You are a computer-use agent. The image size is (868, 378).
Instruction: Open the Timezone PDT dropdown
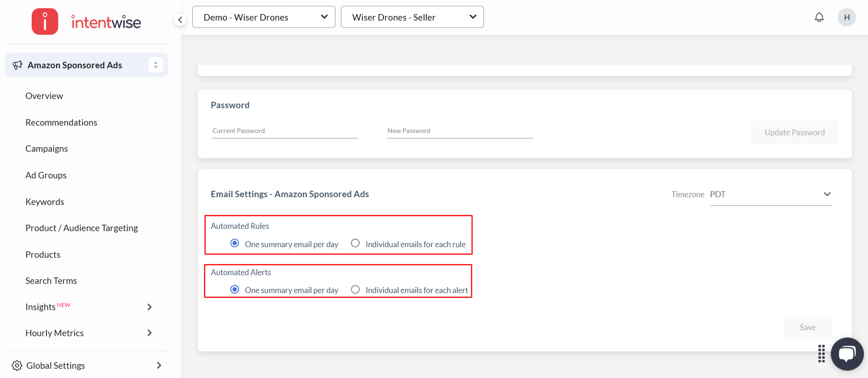click(771, 195)
